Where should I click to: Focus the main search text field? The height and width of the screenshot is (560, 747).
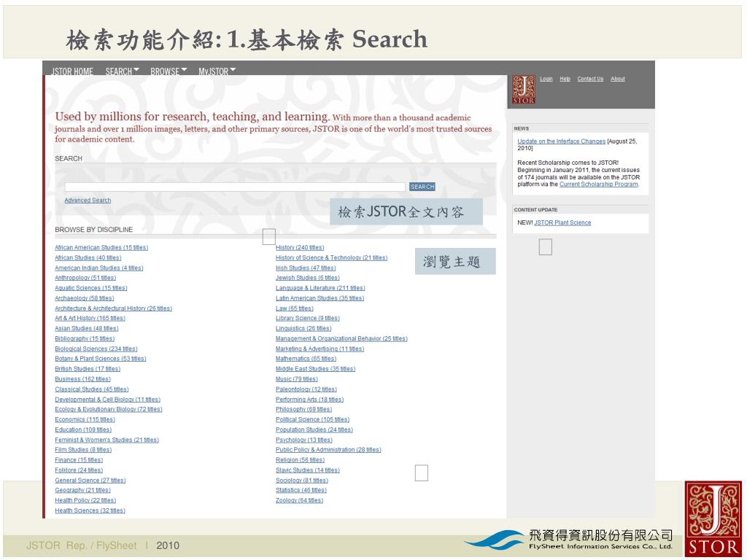[235, 187]
